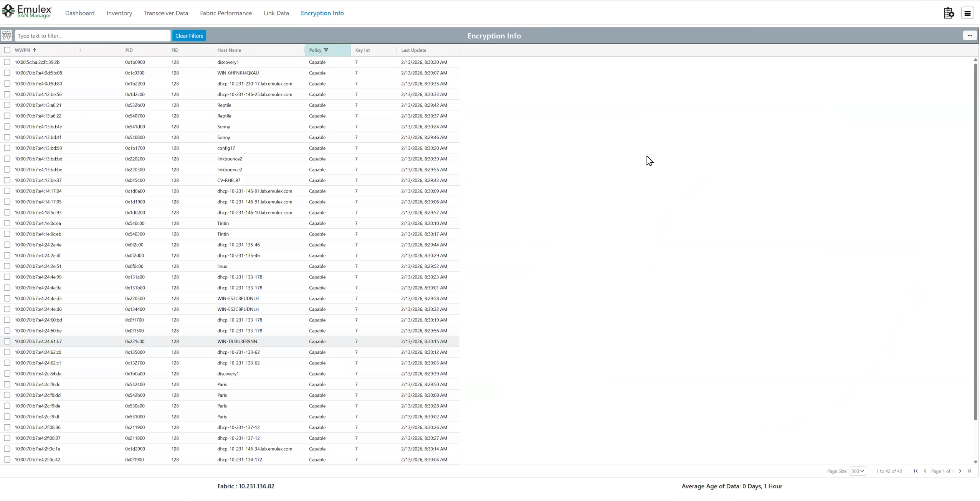980x501 pixels.
Task: Open the Page Size 500 dropdown
Action: [x=858, y=471]
